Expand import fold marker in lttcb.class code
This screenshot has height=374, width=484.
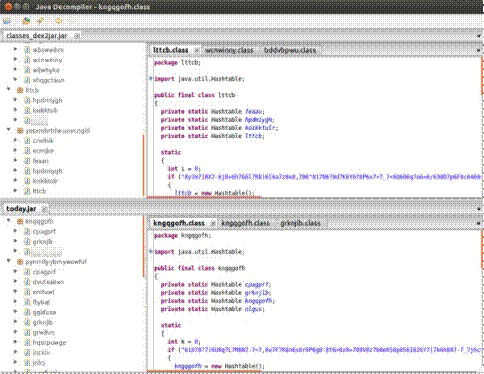(151, 79)
